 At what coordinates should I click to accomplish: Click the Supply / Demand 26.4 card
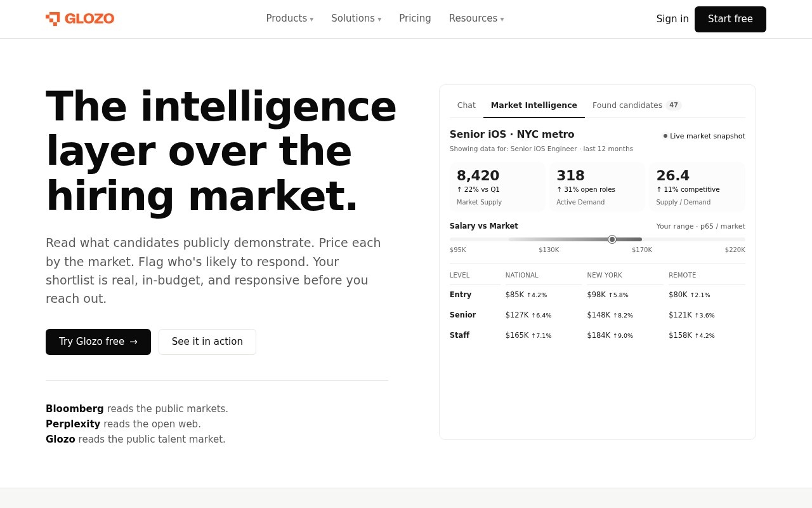coord(697,187)
